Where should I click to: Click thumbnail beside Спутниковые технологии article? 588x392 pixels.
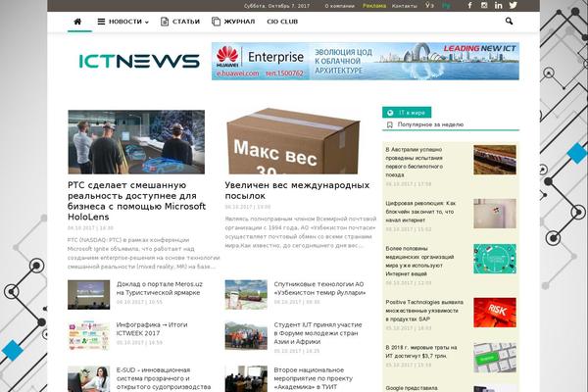click(246, 294)
